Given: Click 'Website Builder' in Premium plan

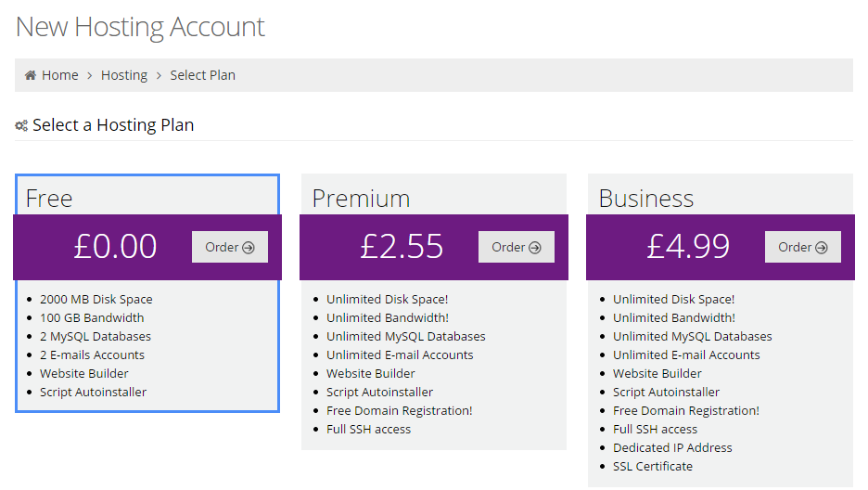Looking at the screenshot, I should click(371, 374).
